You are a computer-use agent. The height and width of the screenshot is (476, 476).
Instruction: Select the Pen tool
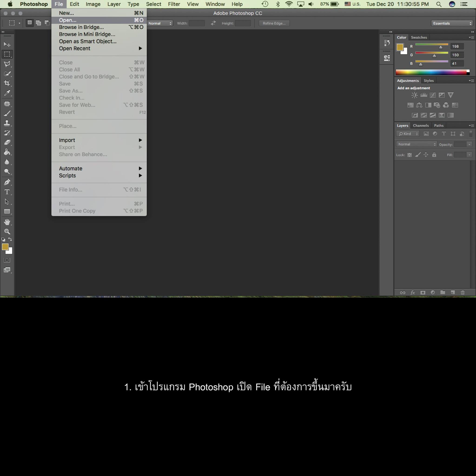[7, 182]
